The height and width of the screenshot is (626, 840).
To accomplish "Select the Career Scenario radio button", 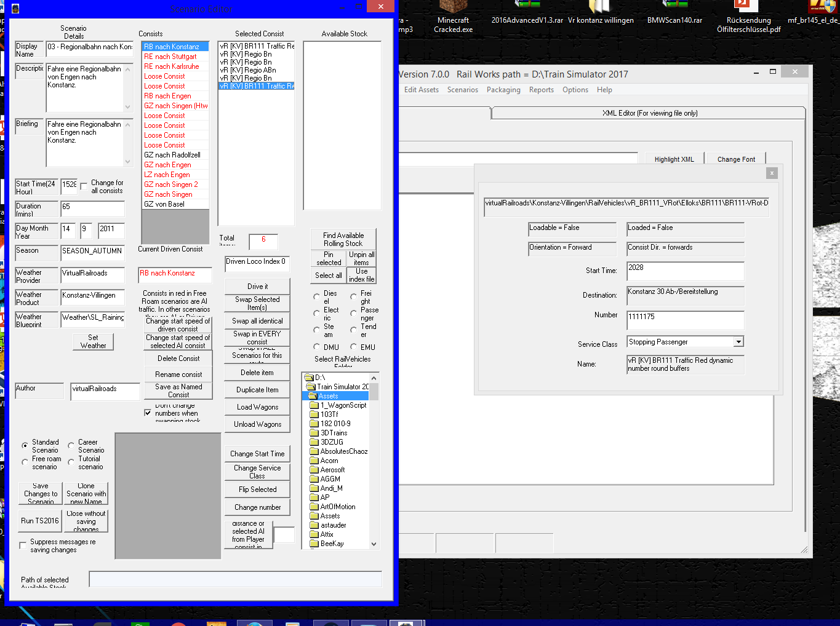I will point(71,446).
